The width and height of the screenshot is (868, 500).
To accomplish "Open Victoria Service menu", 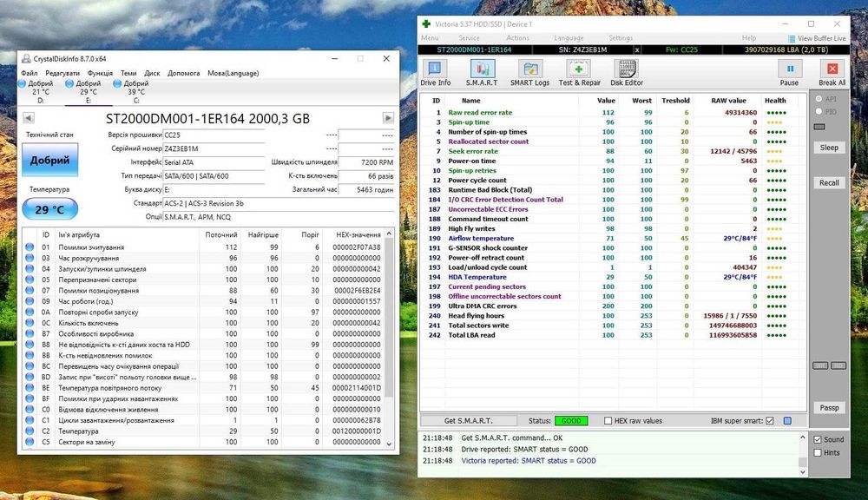I will click(469, 37).
